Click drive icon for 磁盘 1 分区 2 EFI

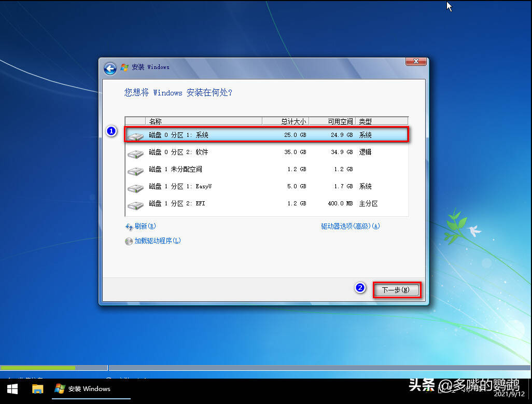click(136, 205)
